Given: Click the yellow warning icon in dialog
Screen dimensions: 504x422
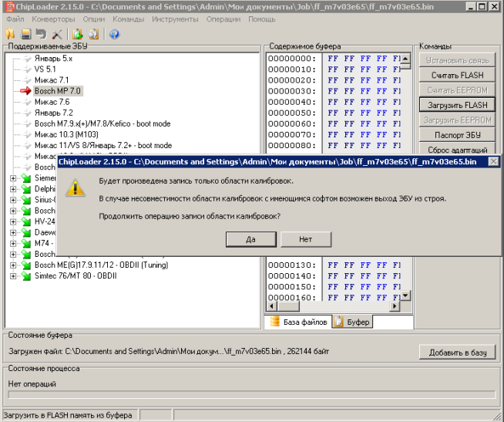Looking at the screenshot, I should point(75,187).
